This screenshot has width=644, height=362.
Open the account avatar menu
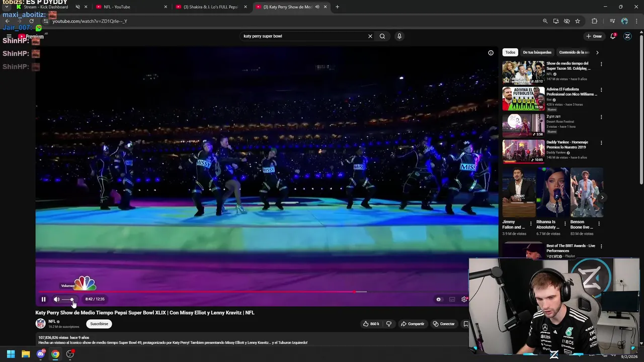tap(627, 36)
